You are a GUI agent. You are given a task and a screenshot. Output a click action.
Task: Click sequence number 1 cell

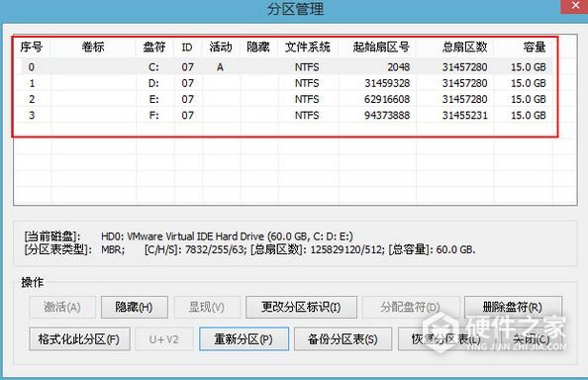[32, 83]
